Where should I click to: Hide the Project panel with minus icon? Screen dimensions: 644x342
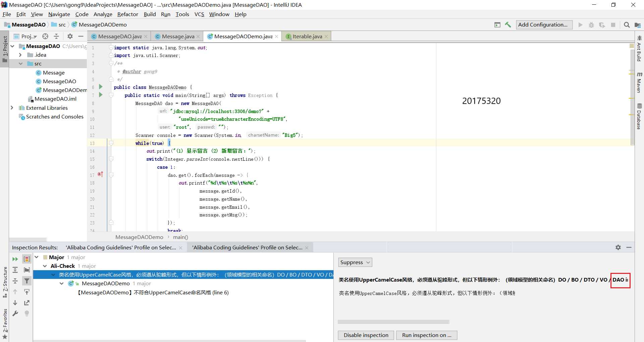[80, 36]
